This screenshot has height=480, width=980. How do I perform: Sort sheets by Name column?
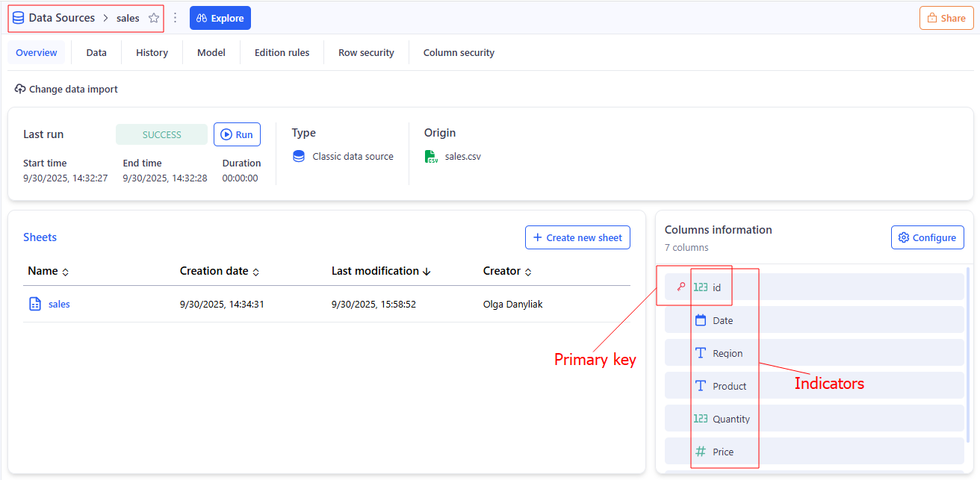(x=65, y=272)
